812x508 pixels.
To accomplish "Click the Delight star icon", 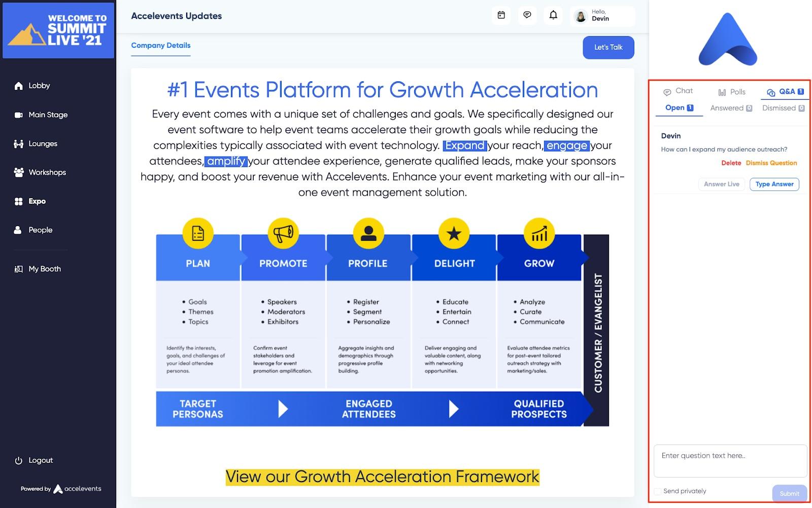I will tap(454, 233).
